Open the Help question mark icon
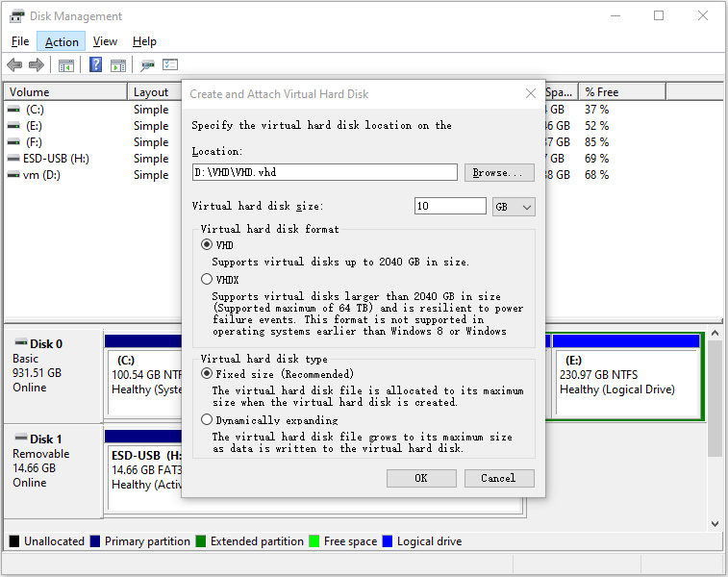Image resolution: width=728 pixels, height=577 pixels. tap(95, 64)
